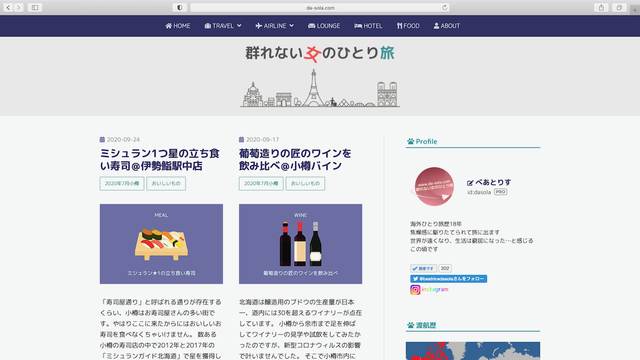Viewport: 640px width, 360px height.
Task: Toggle the Safari sidebar button
Action: tap(35, 7)
